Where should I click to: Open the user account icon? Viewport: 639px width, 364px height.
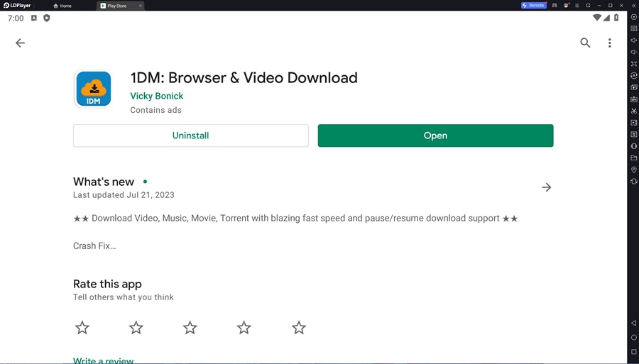[566, 5]
